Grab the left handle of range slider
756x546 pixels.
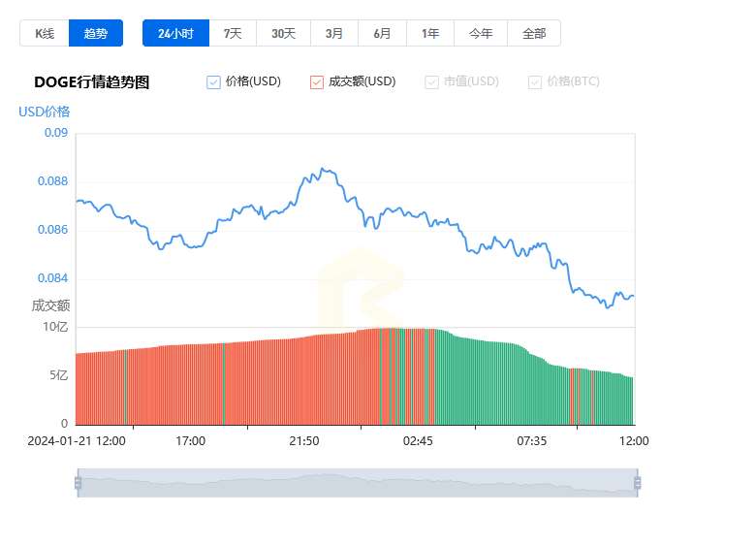[79, 483]
